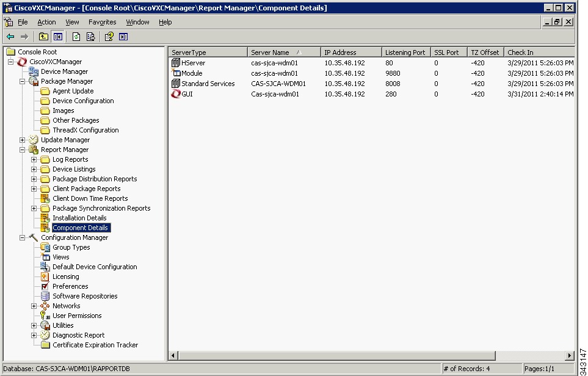Go back with the Back arrow
This screenshot has width=588, height=376.
(x=10, y=37)
